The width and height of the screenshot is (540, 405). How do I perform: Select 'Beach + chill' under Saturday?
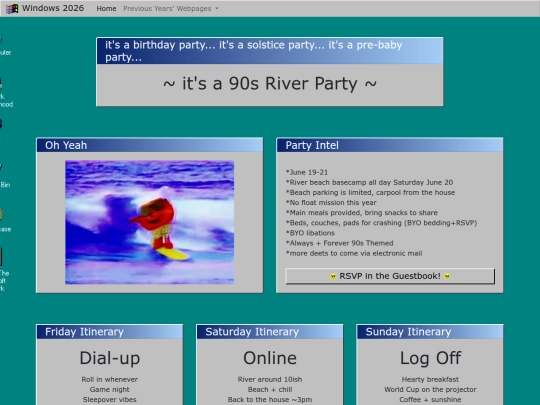[x=270, y=390]
